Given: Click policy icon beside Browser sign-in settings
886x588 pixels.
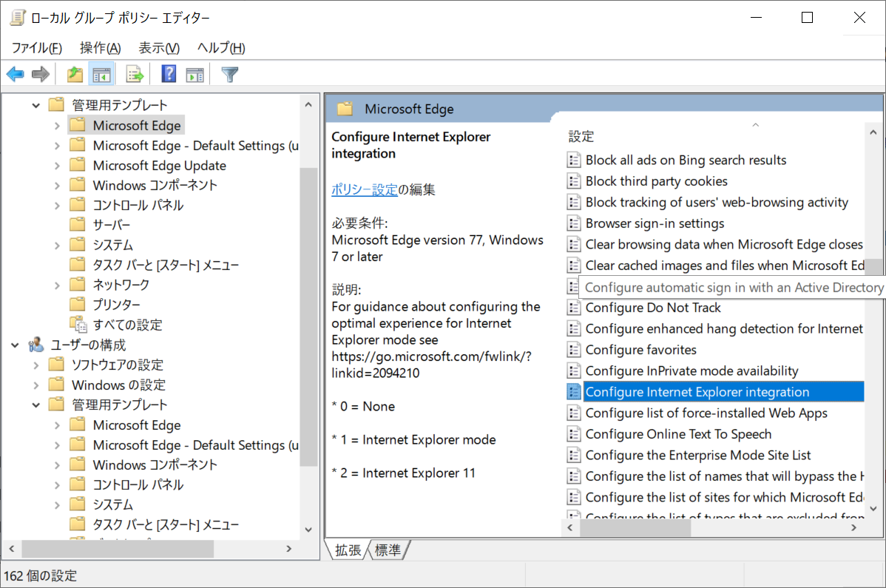Looking at the screenshot, I should (x=573, y=223).
